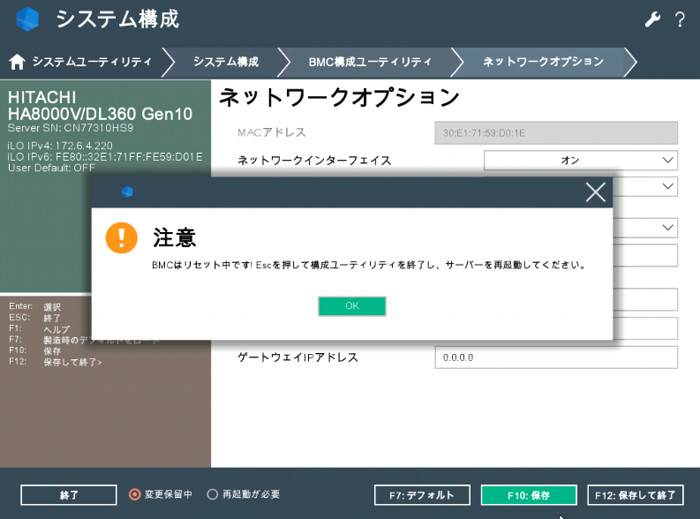Screen dimensions: 700x519
Task: Click the small cube icon in dialog title
Action: (x=127, y=192)
